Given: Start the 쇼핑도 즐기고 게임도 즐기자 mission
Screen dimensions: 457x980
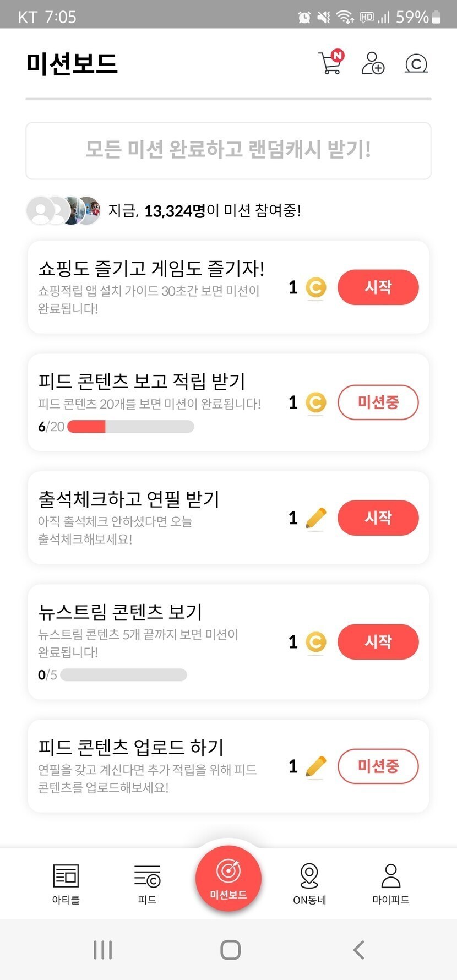Looking at the screenshot, I should (378, 287).
